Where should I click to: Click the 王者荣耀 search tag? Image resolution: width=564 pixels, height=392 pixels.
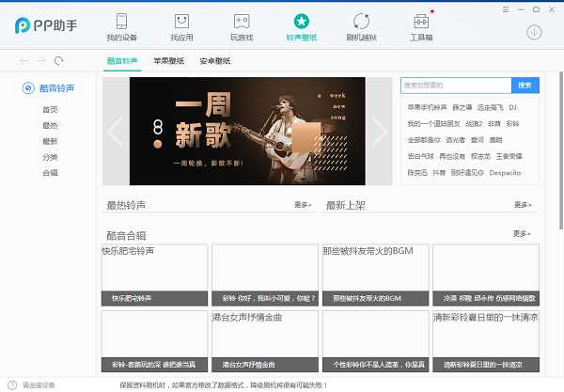click(509, 156)
